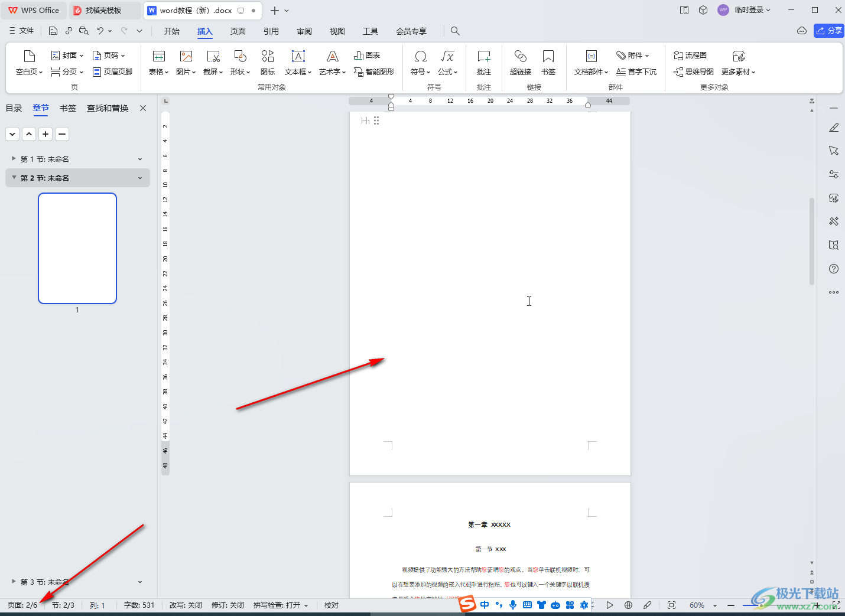Add a comment (批注)
The height and width of the screenshot is (616, 845).
(x=484, y=63)
